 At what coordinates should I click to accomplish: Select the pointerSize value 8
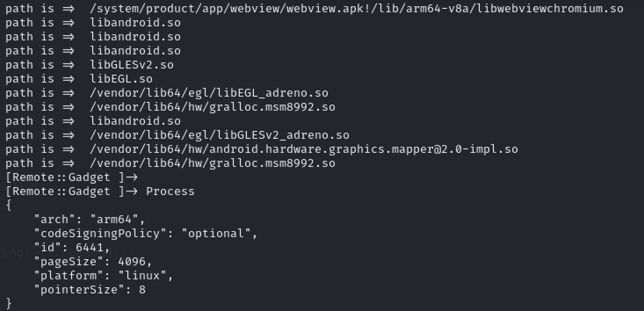click(142, 289)
